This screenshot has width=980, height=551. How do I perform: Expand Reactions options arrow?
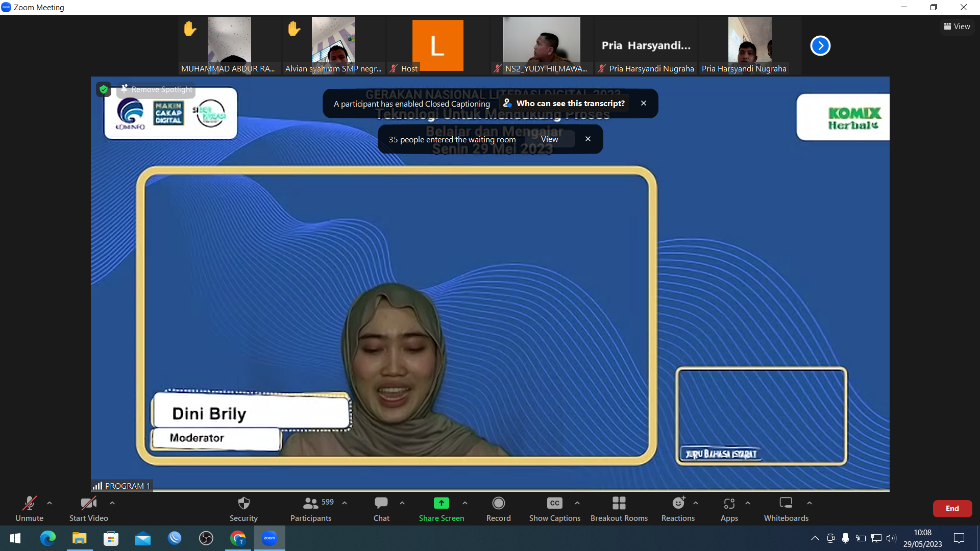696,503
